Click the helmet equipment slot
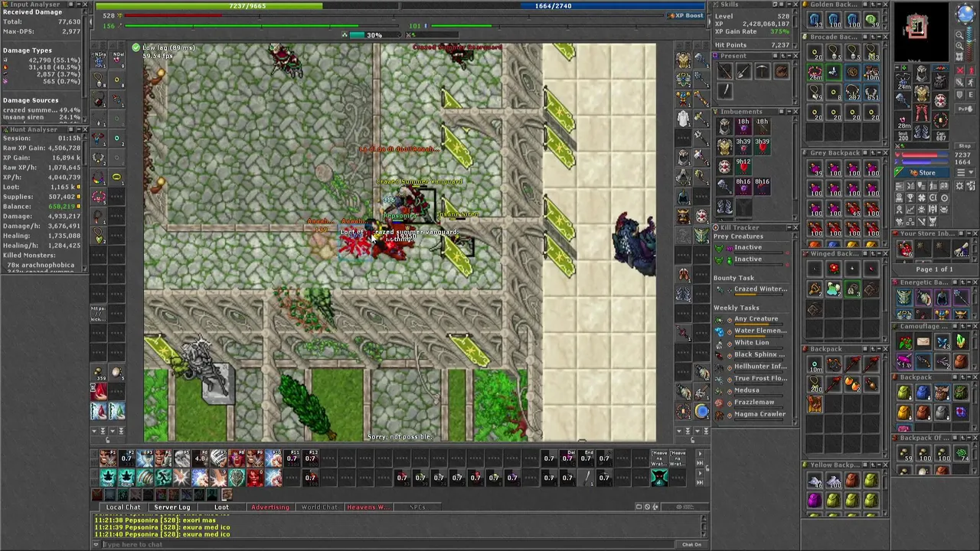Image resolution: width=980 pixels, height=551 pixels. (922, 73)
